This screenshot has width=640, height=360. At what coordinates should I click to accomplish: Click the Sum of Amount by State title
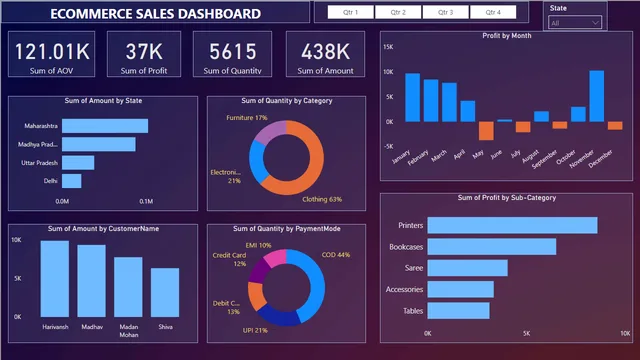click(x=103, y=100)
